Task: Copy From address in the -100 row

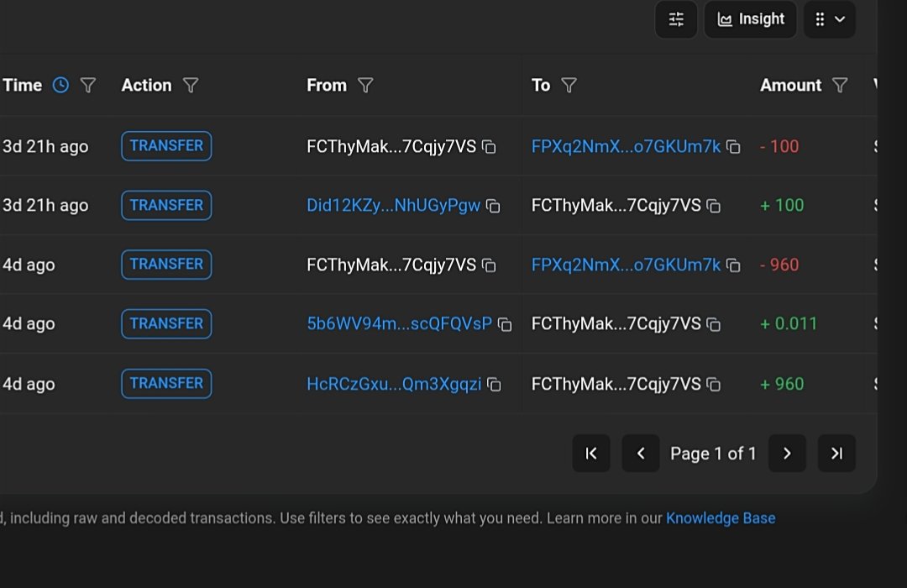Action: tap(489, 147)
